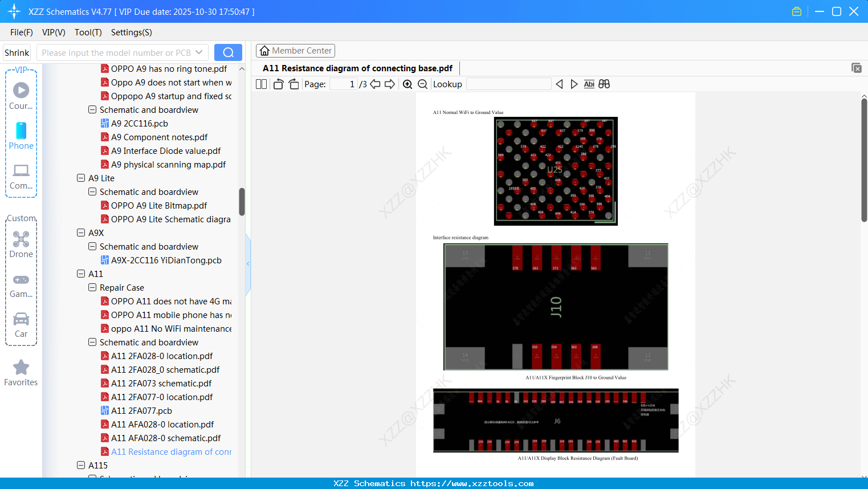Select the Game console category

21,285
